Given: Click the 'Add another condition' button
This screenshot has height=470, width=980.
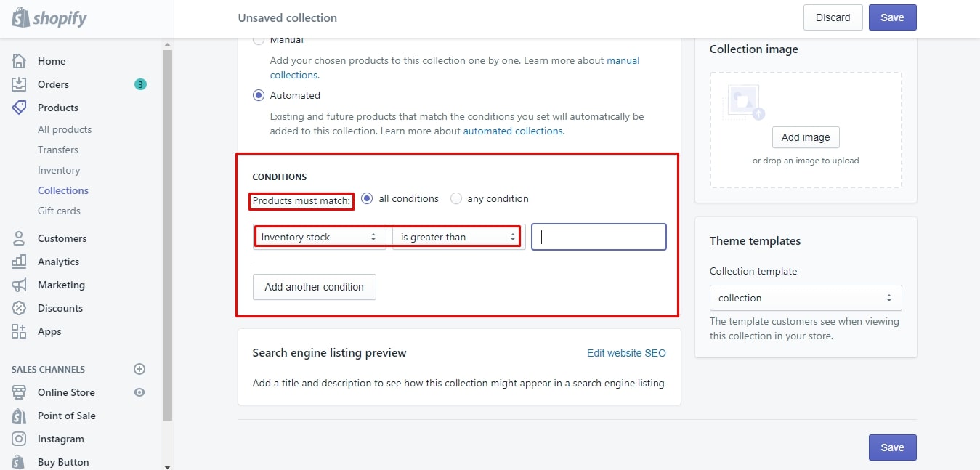Looking at the screenshot, I should [314, 287].
